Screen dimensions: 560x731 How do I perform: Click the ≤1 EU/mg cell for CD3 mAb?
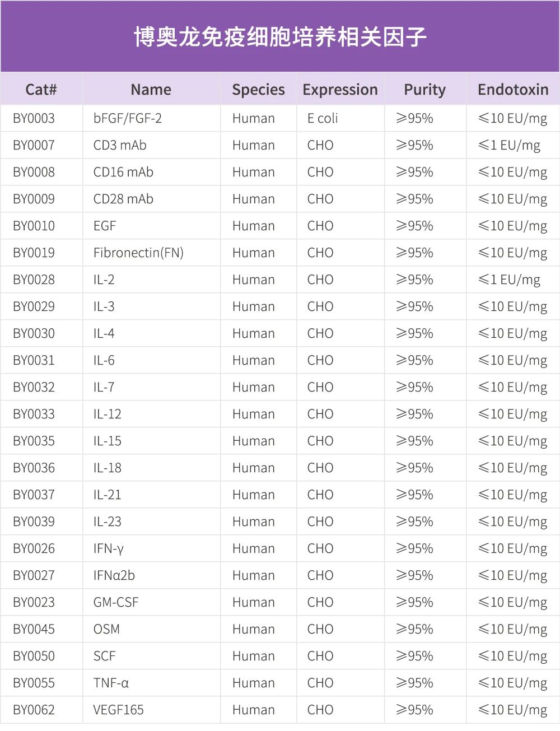[x=509, y=145]
